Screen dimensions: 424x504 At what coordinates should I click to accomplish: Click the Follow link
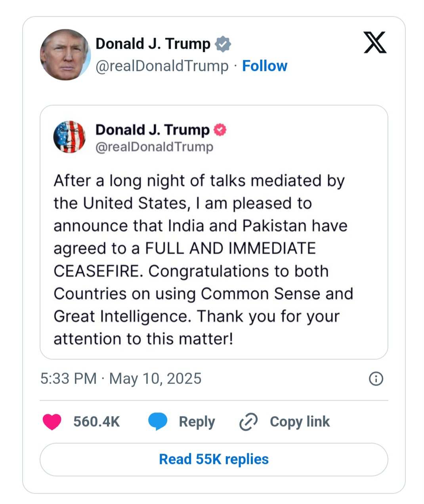(265, 66)
